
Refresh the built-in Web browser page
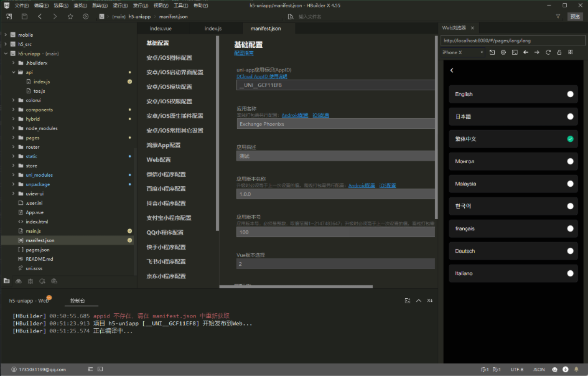[548, 52]
